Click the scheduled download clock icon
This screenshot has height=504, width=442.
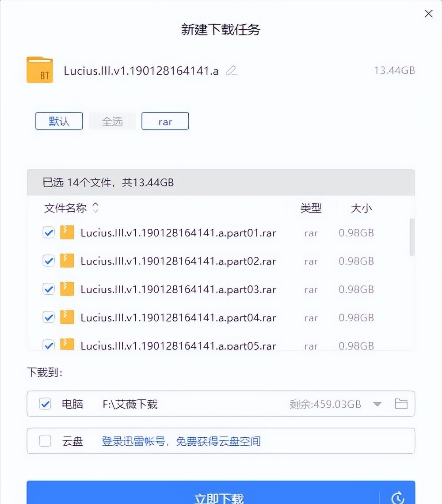coord(398,497)
